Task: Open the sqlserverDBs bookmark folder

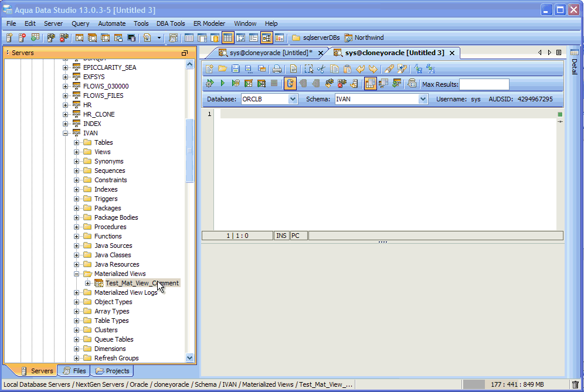Action: (316, 38)
